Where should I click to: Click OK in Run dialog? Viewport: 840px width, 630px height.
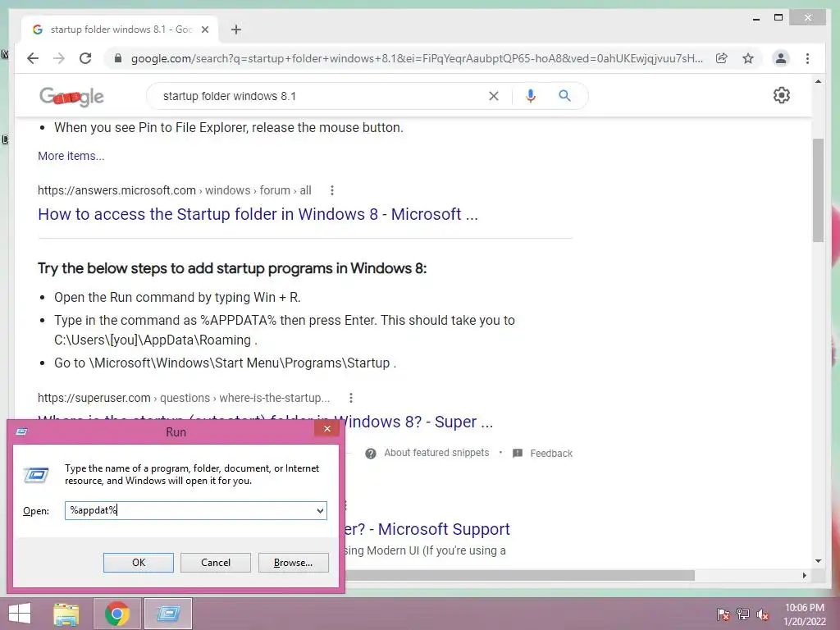[138, 563]
